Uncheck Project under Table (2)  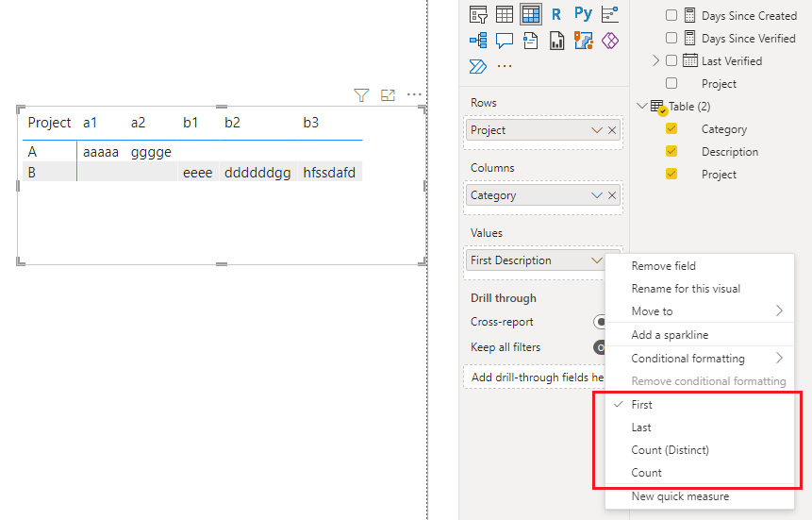coord(671,174)
